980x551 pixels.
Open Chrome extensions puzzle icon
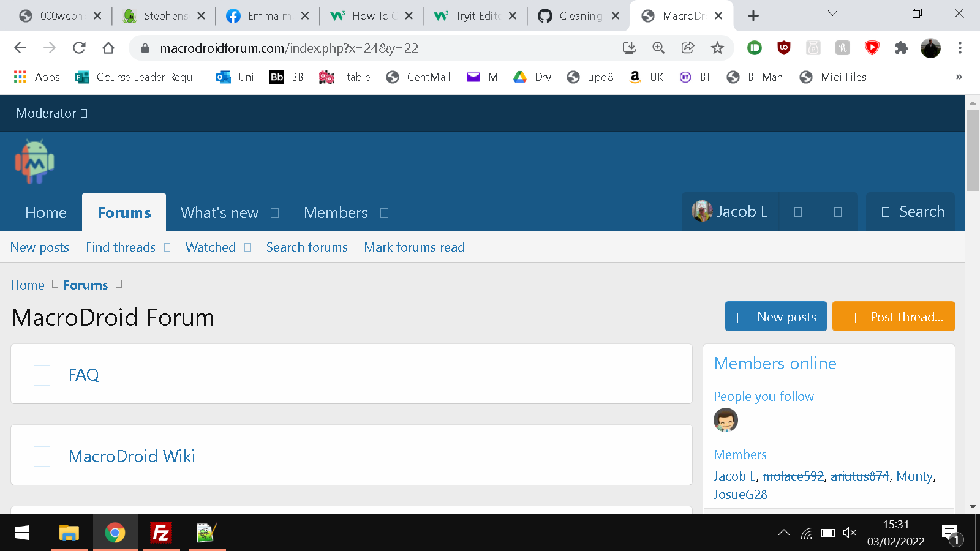tap(902, 48)
